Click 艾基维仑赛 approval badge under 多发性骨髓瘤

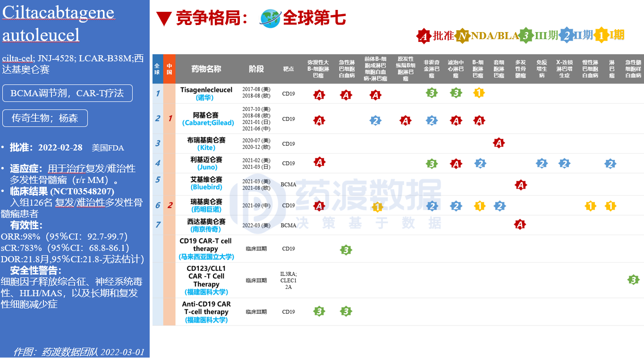(x=521, y=185)
